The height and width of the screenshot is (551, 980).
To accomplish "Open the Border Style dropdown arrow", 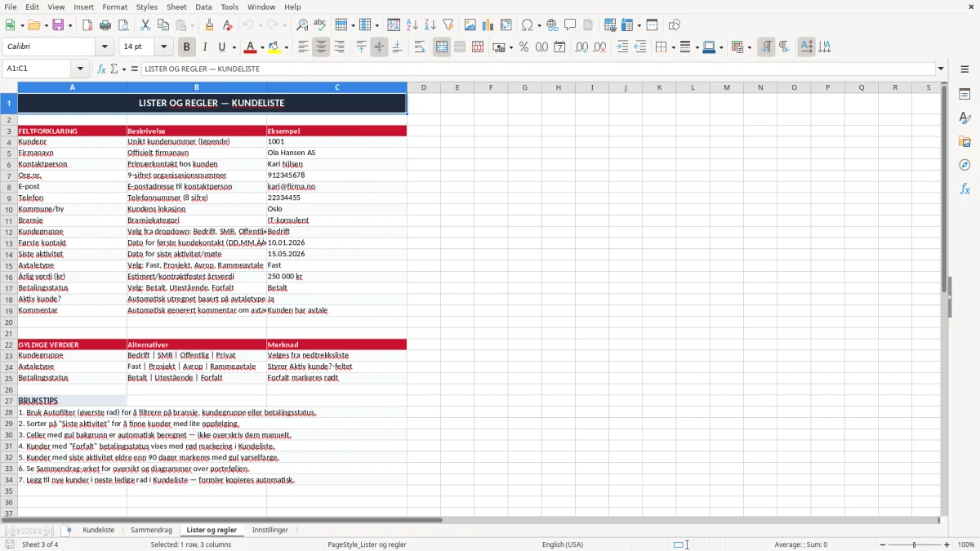I will [697, 47].
